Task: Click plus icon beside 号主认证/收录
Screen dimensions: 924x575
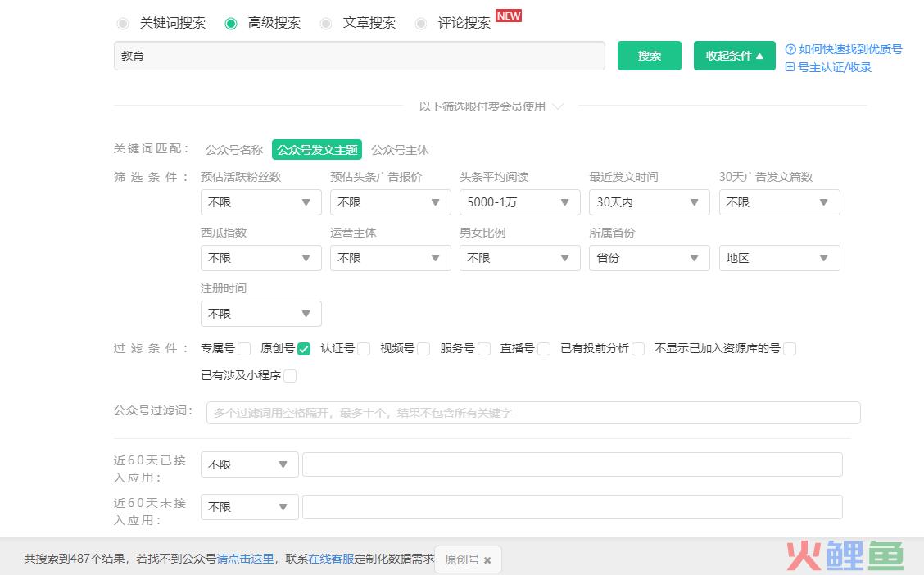Action: pos(790,67)
